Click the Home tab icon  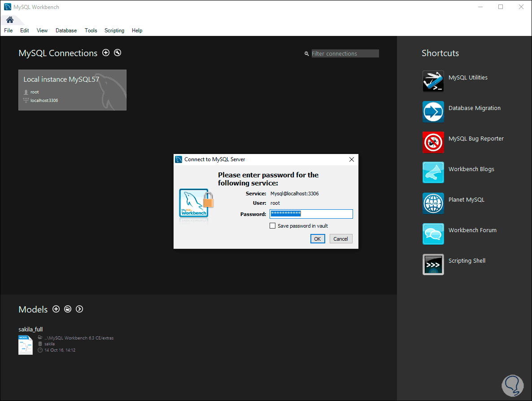[10, 20]
